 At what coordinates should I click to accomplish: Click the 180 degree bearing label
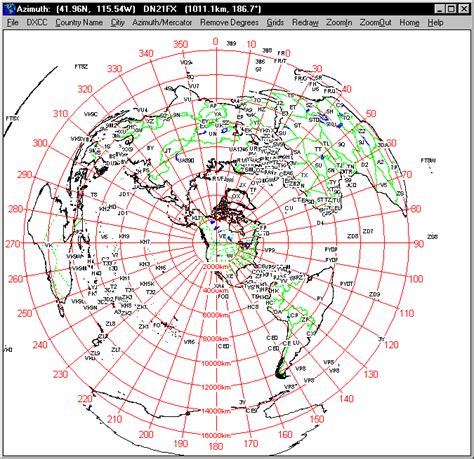tap(216, 446)
